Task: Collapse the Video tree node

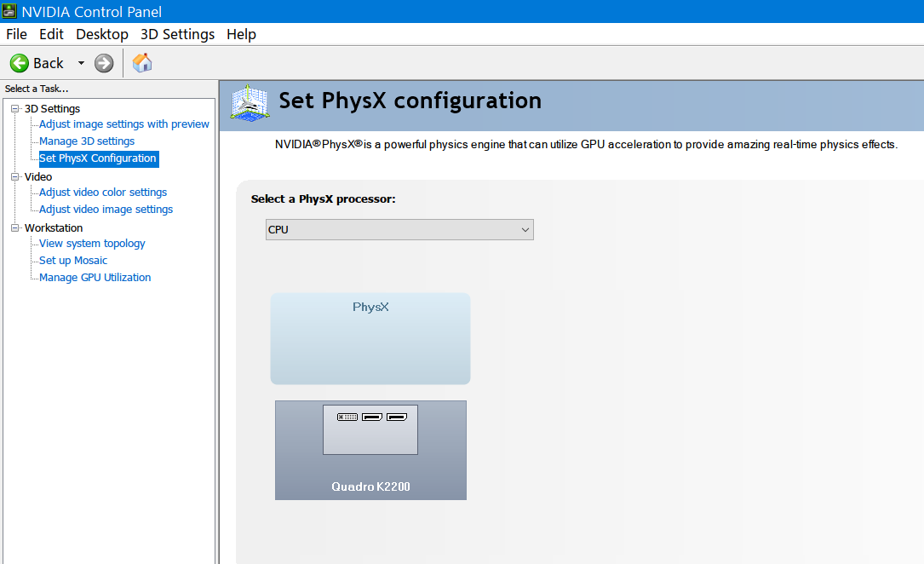Action: (x=15, y=177)
